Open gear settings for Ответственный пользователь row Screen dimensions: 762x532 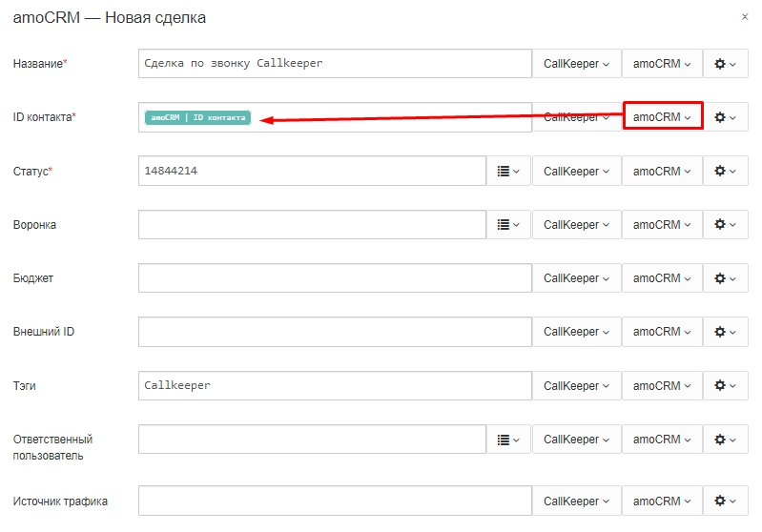tap(725, 440)
